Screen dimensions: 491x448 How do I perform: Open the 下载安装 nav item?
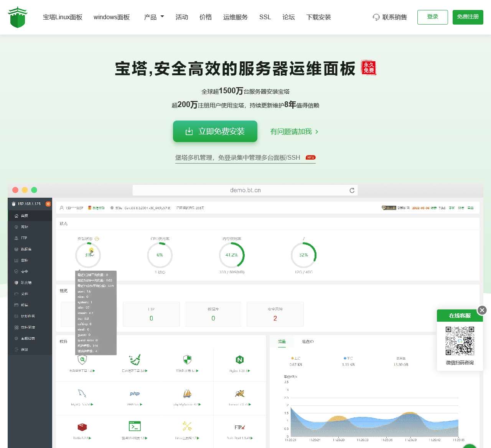point(318,17)
